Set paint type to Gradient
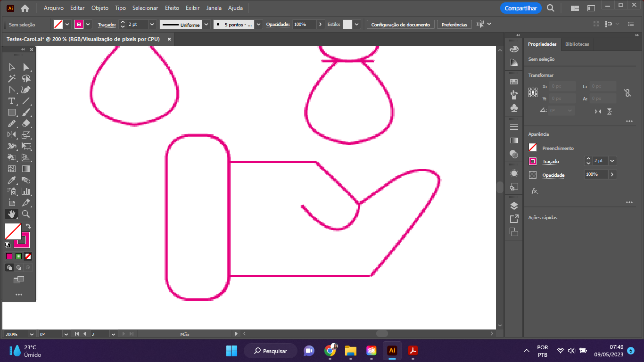The image size is (644, 362). (x=18, y=256)
